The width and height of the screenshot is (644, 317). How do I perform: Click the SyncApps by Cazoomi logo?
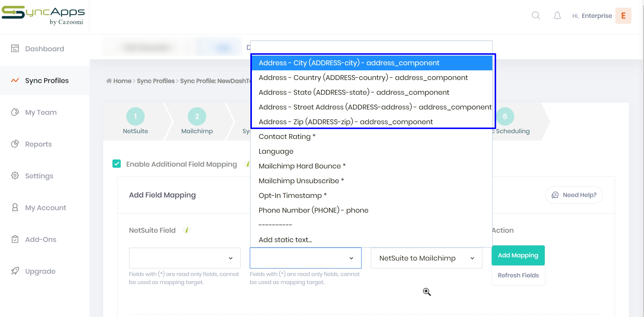click(43, 16)
